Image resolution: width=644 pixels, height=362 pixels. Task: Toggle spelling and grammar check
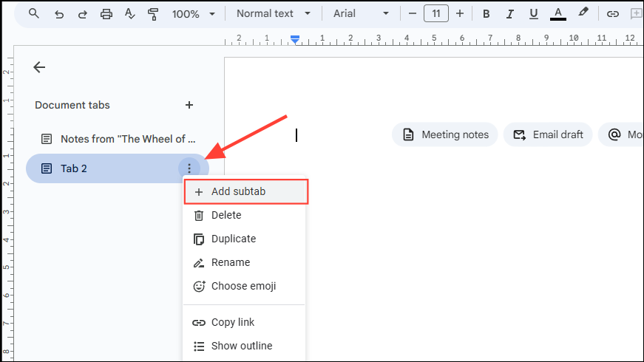pos(129,13)
